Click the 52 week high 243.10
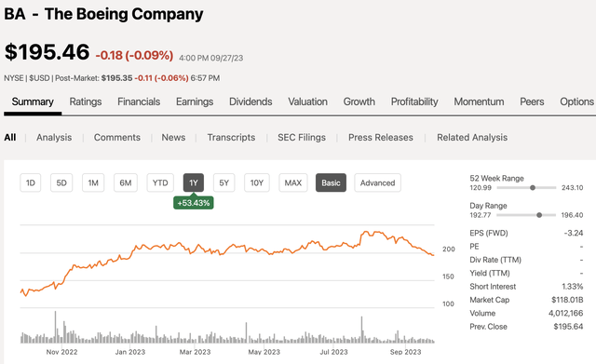The image size is (596, 364). point(573,188)
